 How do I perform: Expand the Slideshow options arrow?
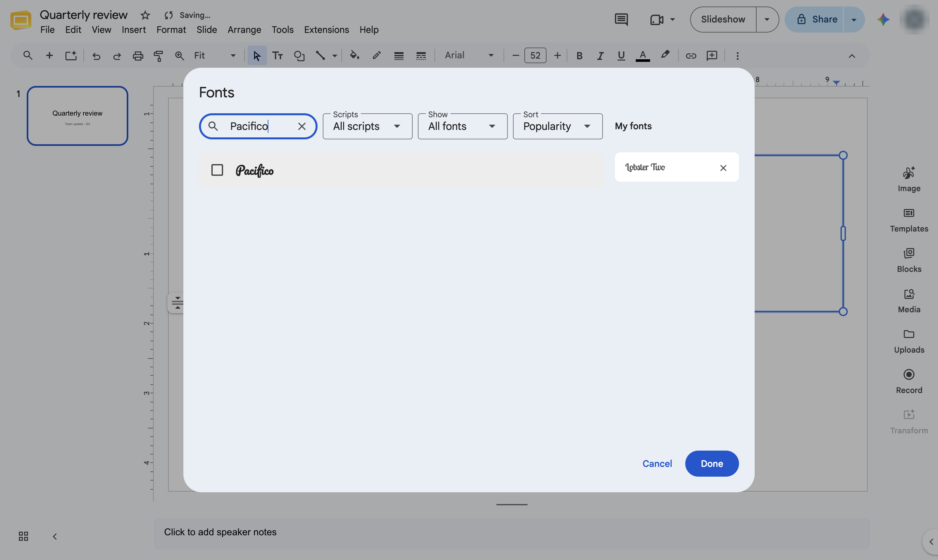click(767, 19)
